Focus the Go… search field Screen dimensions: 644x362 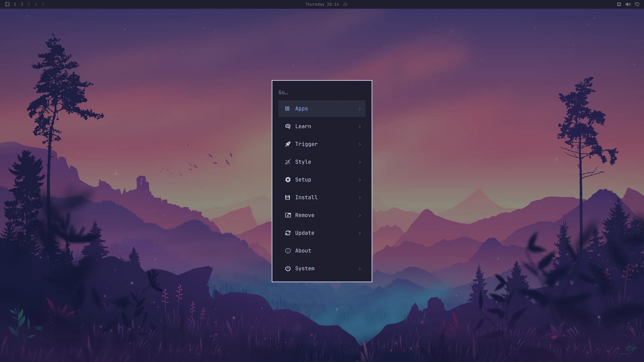click(322, 93)
